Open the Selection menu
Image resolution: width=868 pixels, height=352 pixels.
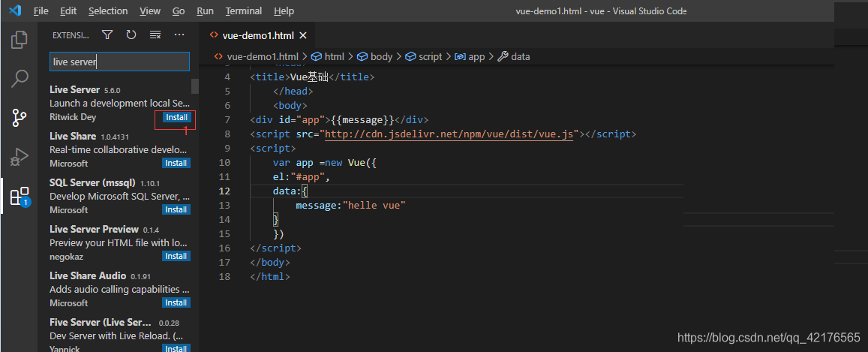[x=108, y=11]
